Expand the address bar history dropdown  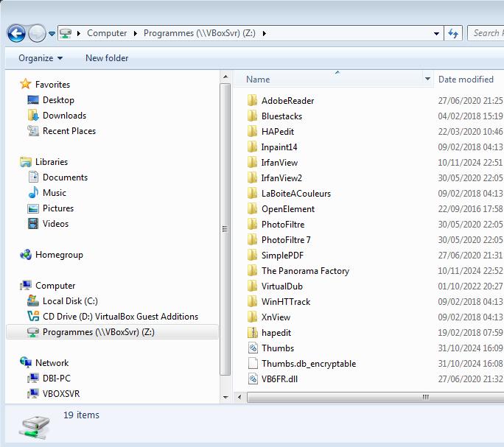[436, 33]
